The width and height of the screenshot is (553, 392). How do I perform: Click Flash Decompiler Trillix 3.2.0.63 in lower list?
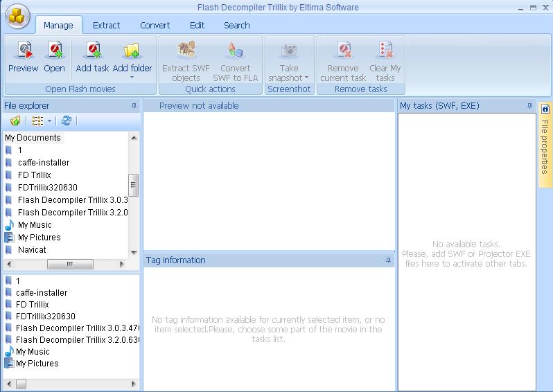77,340
